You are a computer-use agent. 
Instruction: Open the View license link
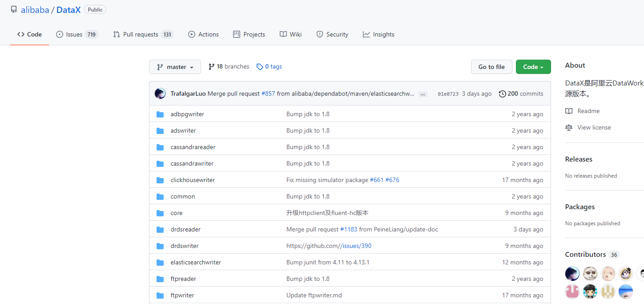tap(588, 128)
